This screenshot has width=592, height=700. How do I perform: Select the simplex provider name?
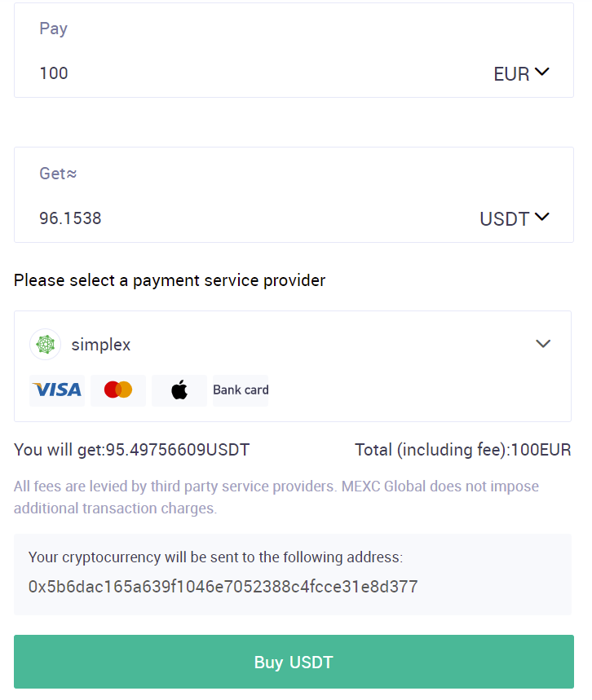pos(101,345)
